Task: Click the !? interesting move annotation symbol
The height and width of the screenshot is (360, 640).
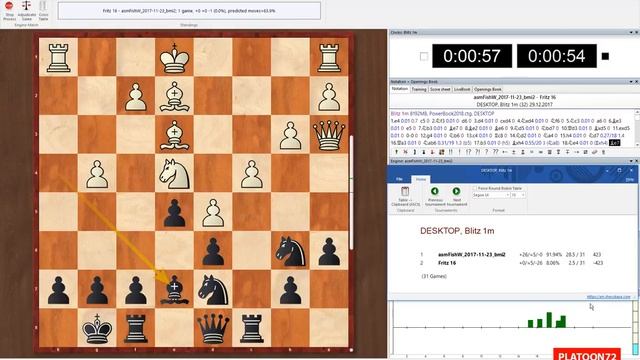Action: pyautogui.click(x=468, y=152)
